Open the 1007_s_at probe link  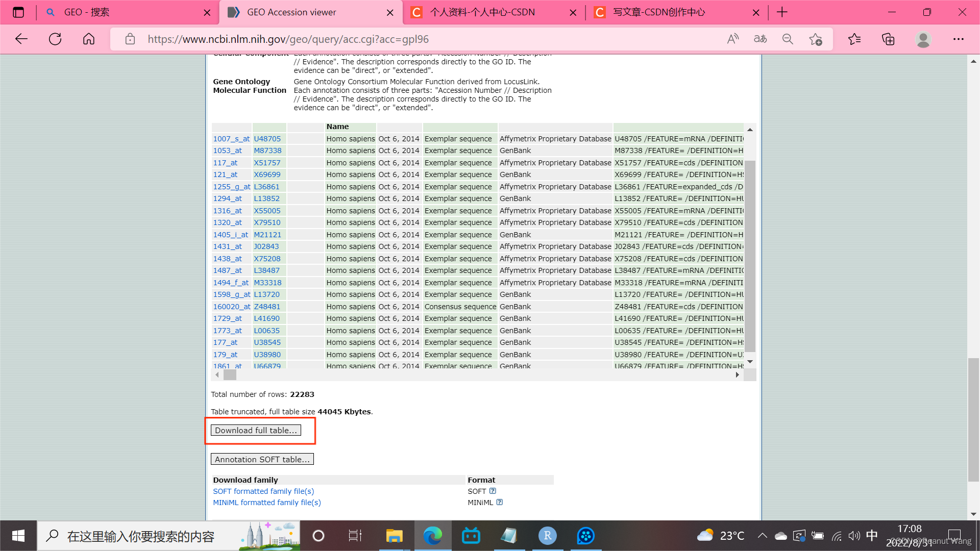pos(231,139)
